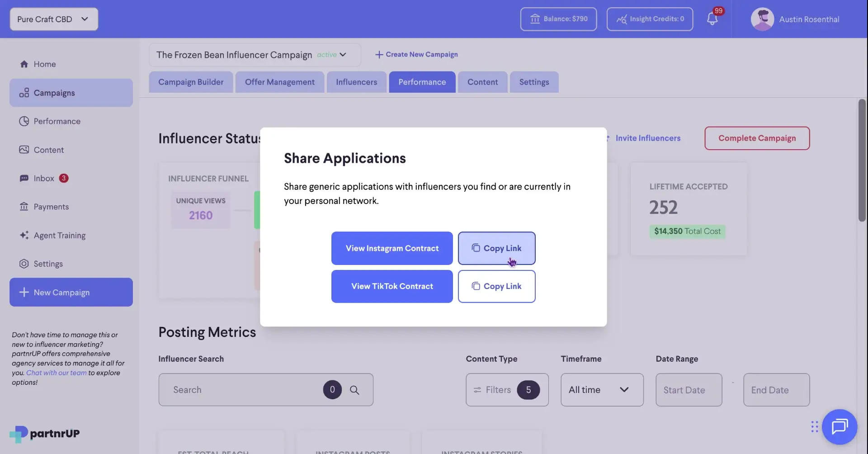Open the All time timeframe dropdown

601,389
